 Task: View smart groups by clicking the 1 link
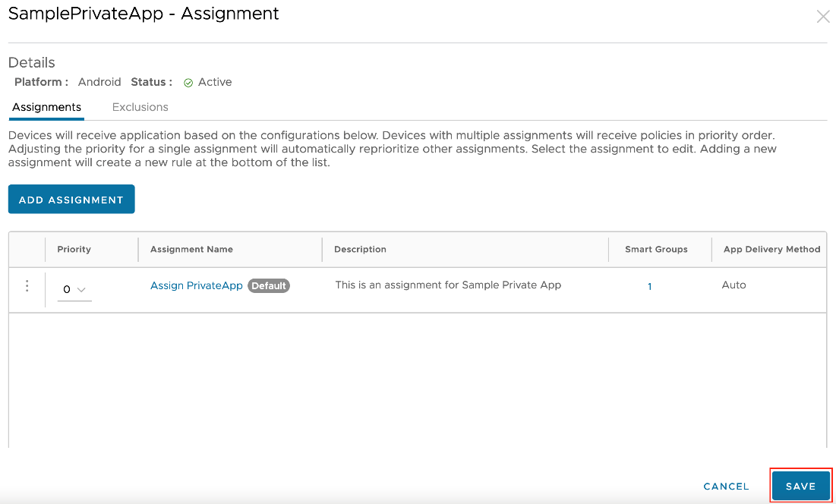(649, 286)
